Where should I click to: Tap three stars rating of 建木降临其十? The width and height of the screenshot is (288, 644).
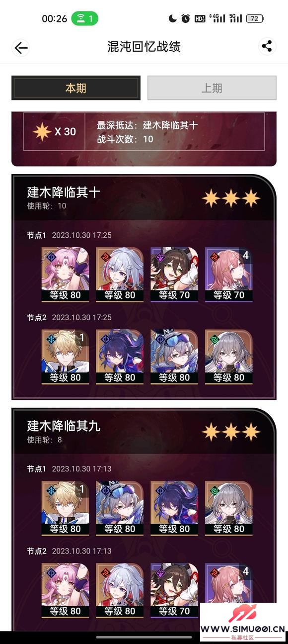231,198
